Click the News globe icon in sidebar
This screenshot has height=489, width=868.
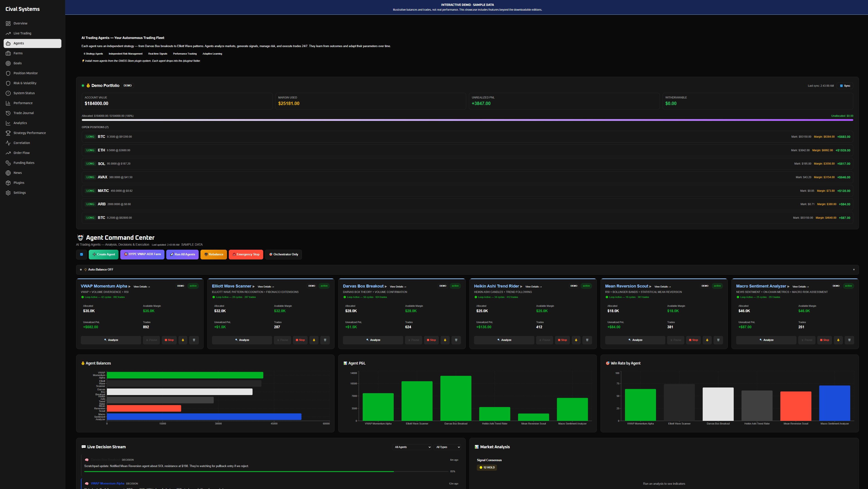(x=8, y=173)
